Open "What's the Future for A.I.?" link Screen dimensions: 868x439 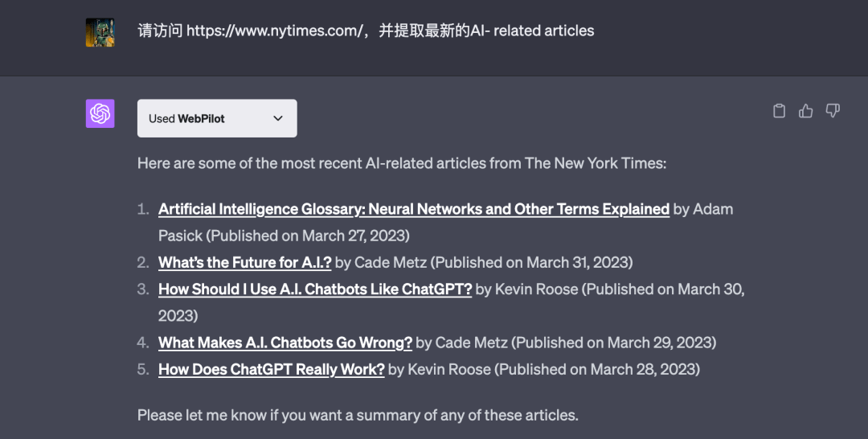coord(245,262)
